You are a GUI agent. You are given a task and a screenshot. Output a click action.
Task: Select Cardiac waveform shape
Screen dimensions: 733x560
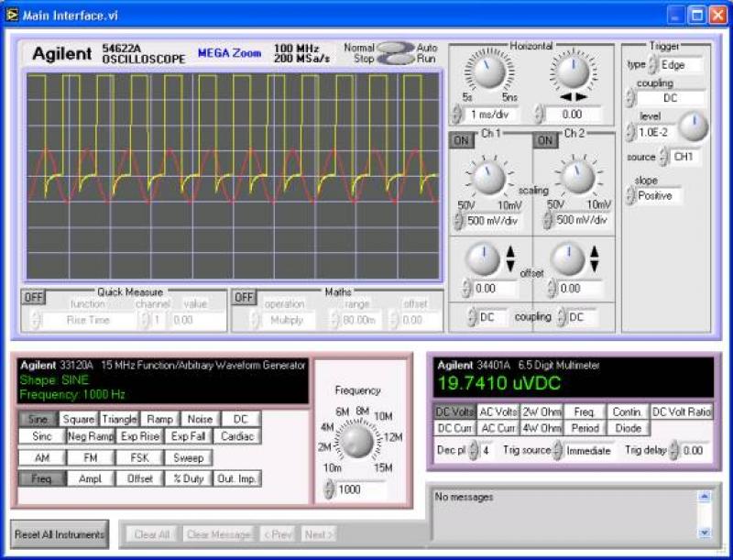pyautogui.click(x=237, y=436)
